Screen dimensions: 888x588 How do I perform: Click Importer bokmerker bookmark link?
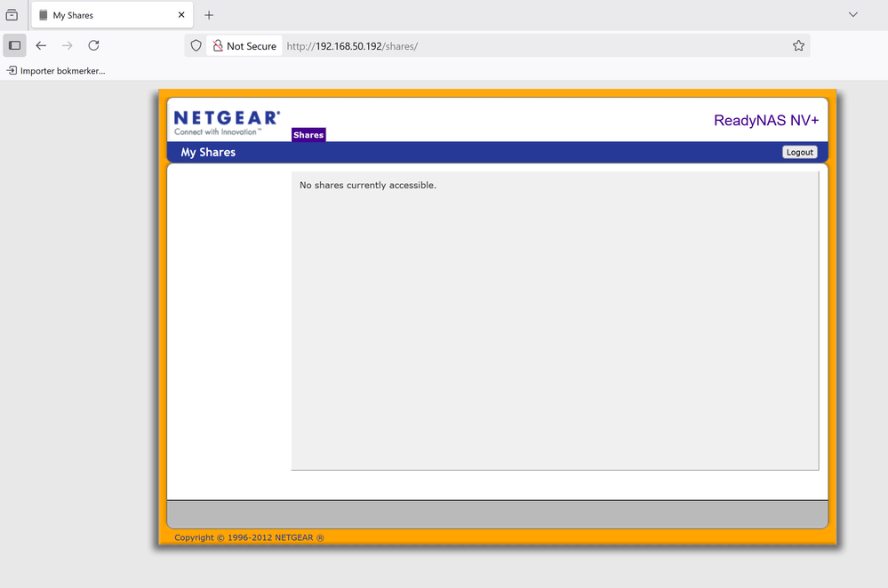56,71
